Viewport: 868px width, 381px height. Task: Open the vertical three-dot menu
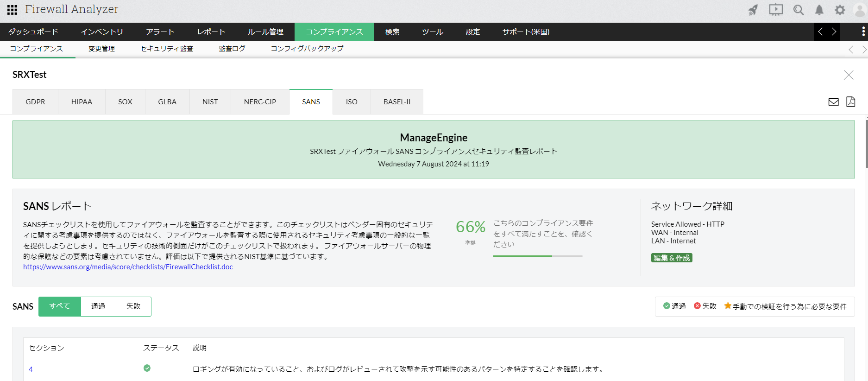tap(863, 32)
